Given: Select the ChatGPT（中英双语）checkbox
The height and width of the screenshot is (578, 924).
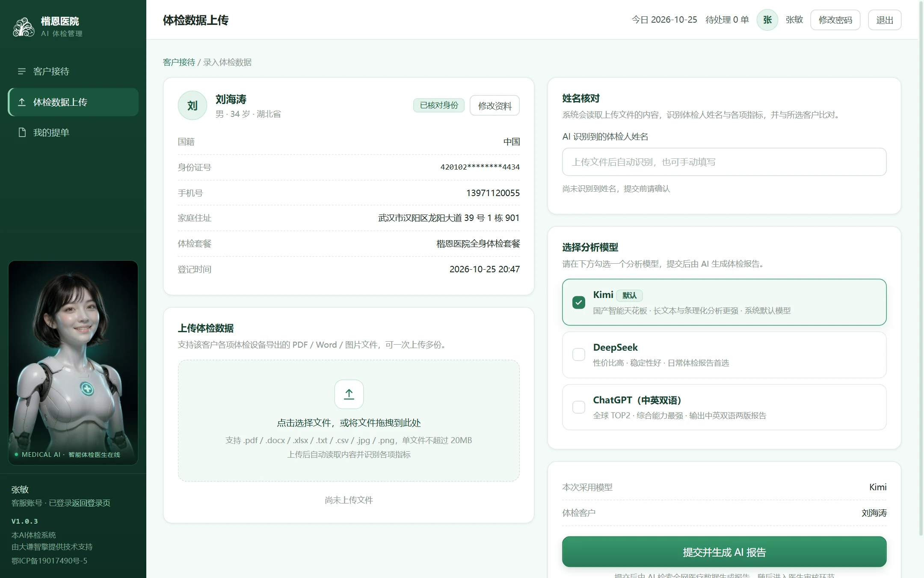Looking at the screenshot, I should [578, 407].
